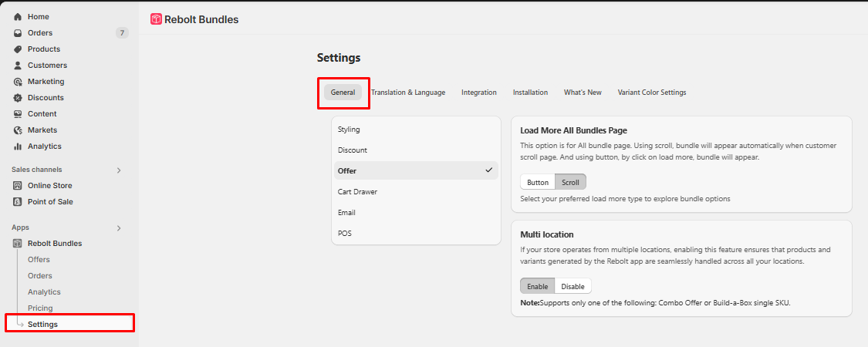Click the Apps section label
The width and height of the screenshot is (868, 347).
20,227
